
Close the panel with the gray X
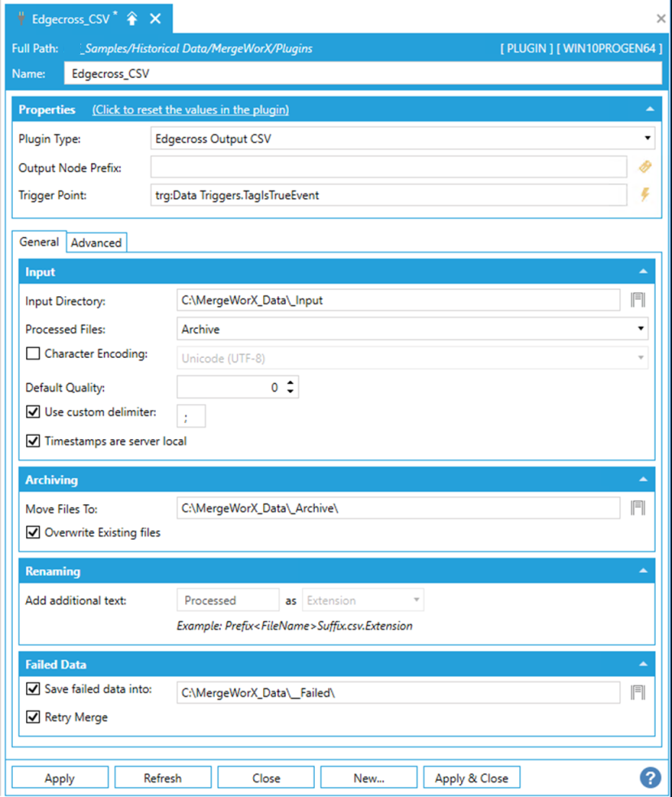point(661,19)
